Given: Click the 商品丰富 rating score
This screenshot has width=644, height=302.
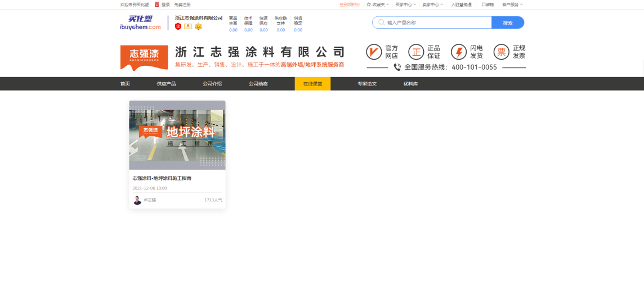Looking at the screenshot, I should pyautogui.click(x=233, y=30).
